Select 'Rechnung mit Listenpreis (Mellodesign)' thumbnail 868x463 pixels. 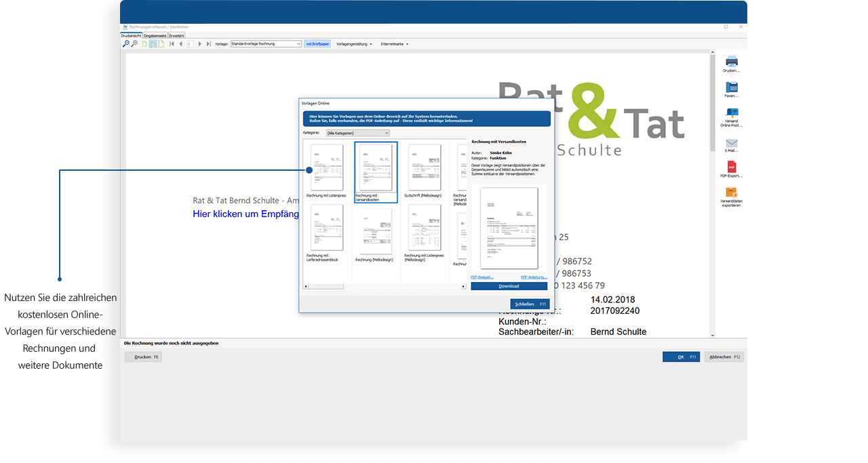pos(425,228)
